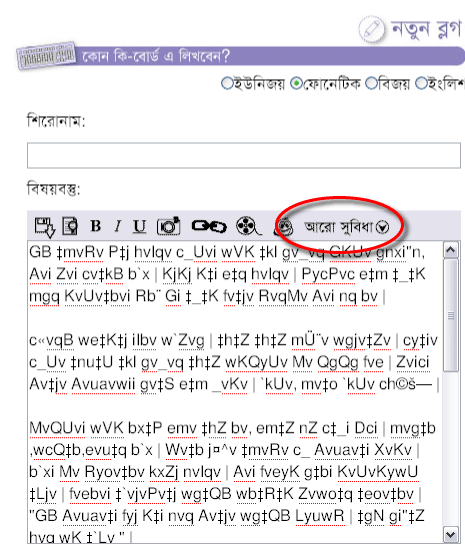This screenshot has height=553, width=465.
Task: Toggle underline formatting
Action: tap(140, 227)
